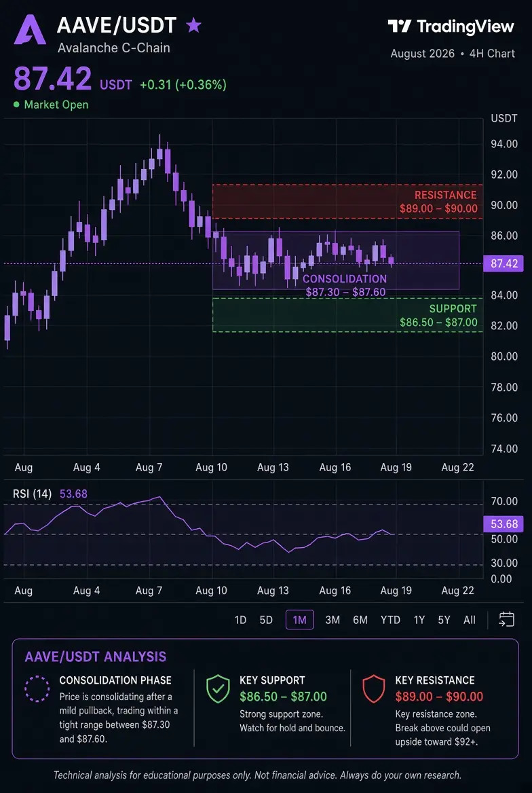The image size is (532, 793).
Task: Click the Avalanche C-Chain subtitle
Action: (114, 48)
